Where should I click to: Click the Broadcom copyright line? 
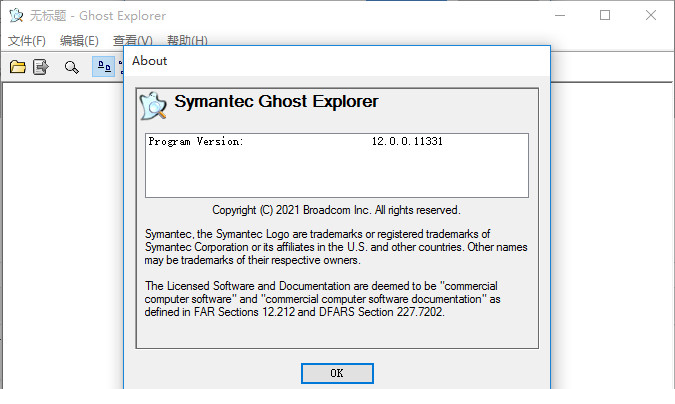[336, 210]
